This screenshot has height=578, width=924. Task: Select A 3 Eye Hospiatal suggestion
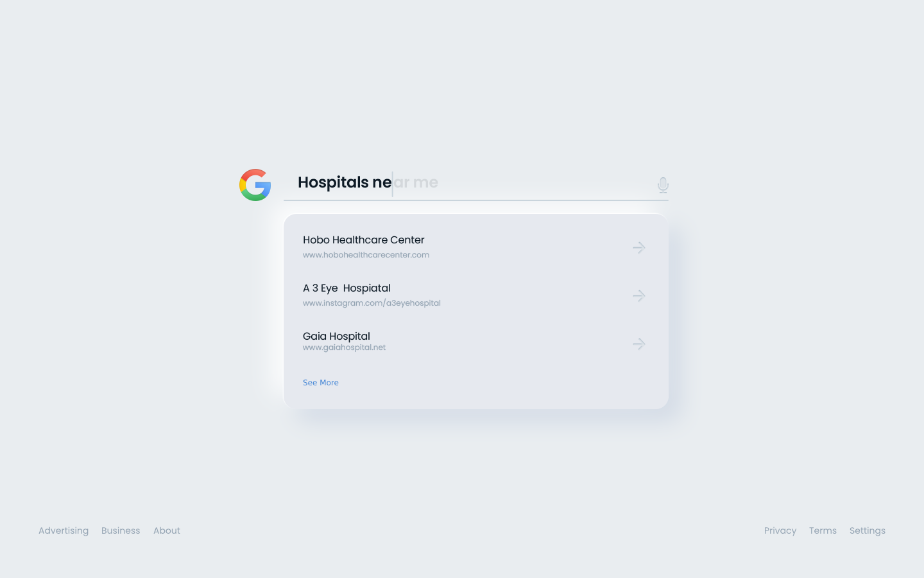346,288
